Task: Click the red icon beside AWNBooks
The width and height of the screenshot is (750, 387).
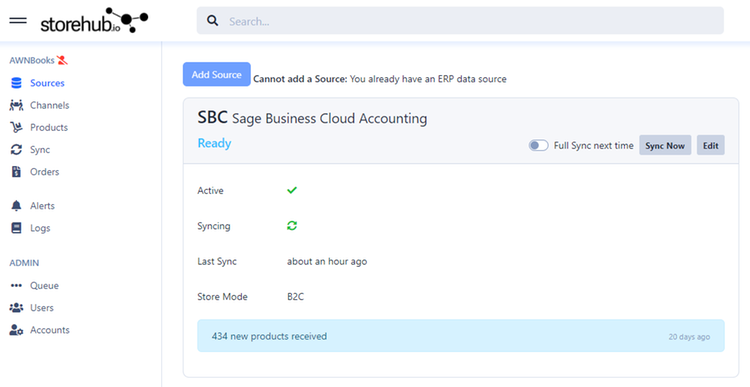Action: (x=62, y=60)
